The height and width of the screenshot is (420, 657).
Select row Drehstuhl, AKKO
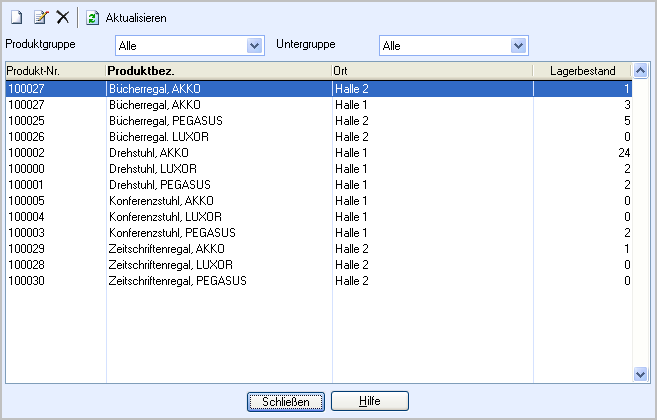319,153
